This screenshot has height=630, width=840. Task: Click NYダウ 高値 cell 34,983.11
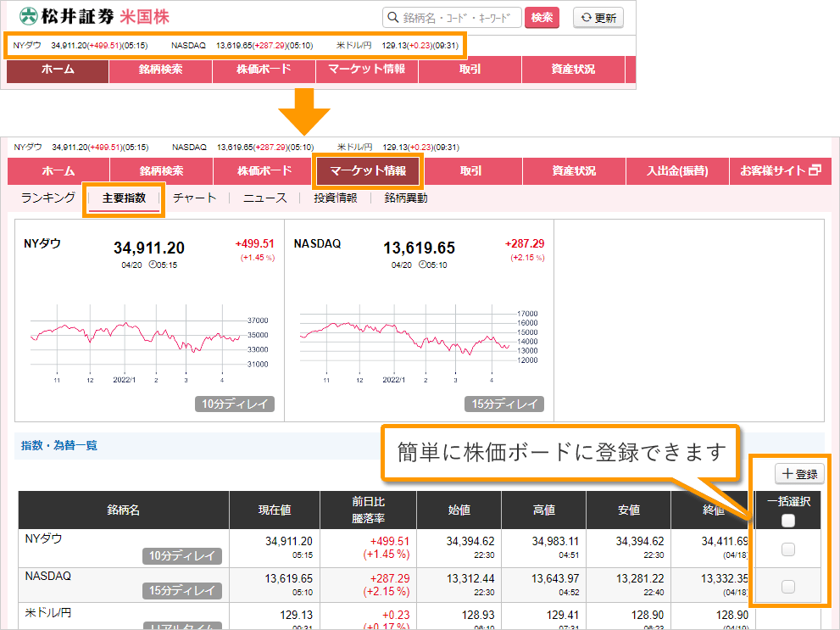[555, 542]
